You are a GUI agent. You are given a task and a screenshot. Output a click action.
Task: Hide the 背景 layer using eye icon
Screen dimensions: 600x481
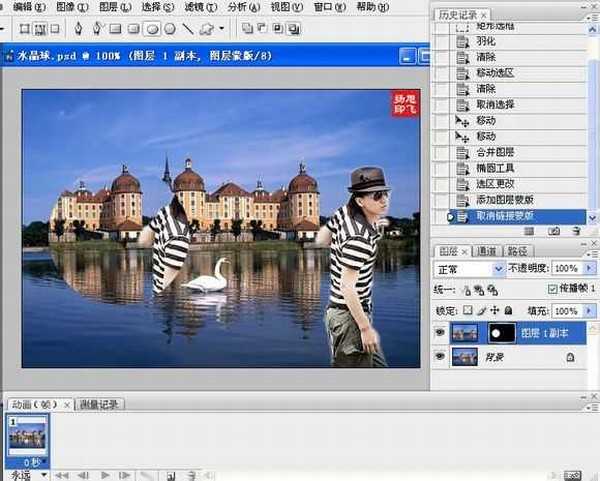coord(441,356)
